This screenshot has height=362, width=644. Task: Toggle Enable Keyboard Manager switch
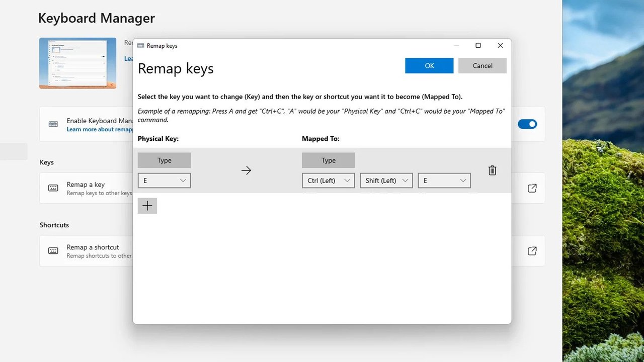(527, 124)
